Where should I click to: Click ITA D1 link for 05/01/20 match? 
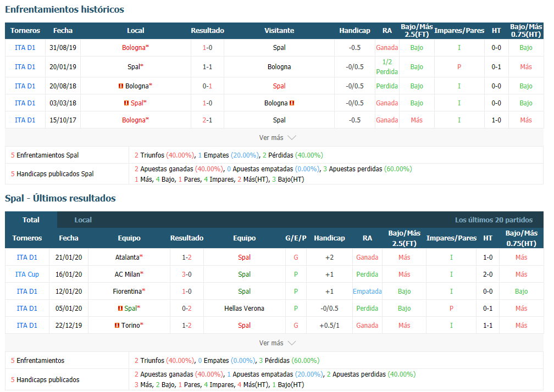coord(27,308)
